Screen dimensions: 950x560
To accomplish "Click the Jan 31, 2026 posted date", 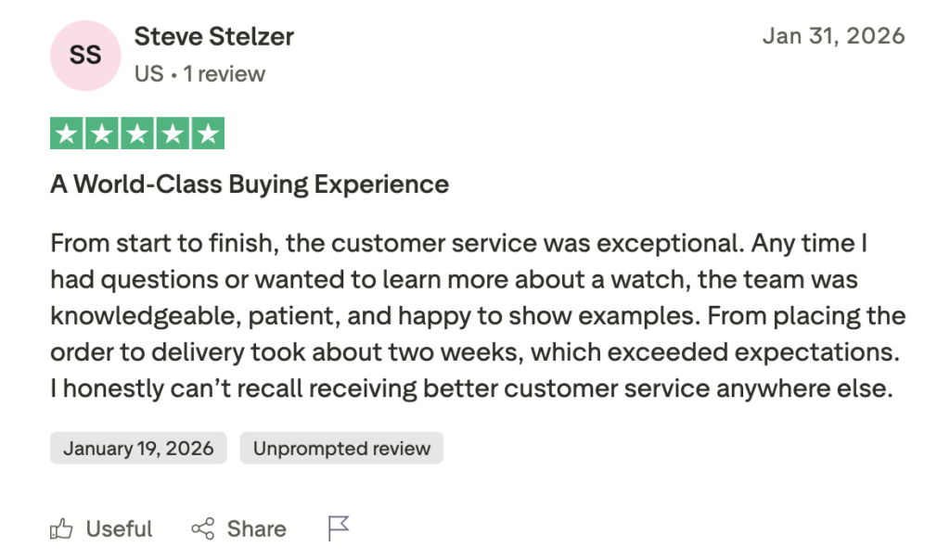I will [833, 36].
